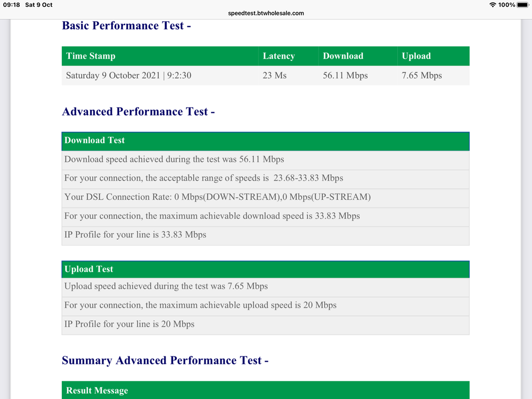
Task: Tap the clock showing 09:18
Action: tap(12, 5)
